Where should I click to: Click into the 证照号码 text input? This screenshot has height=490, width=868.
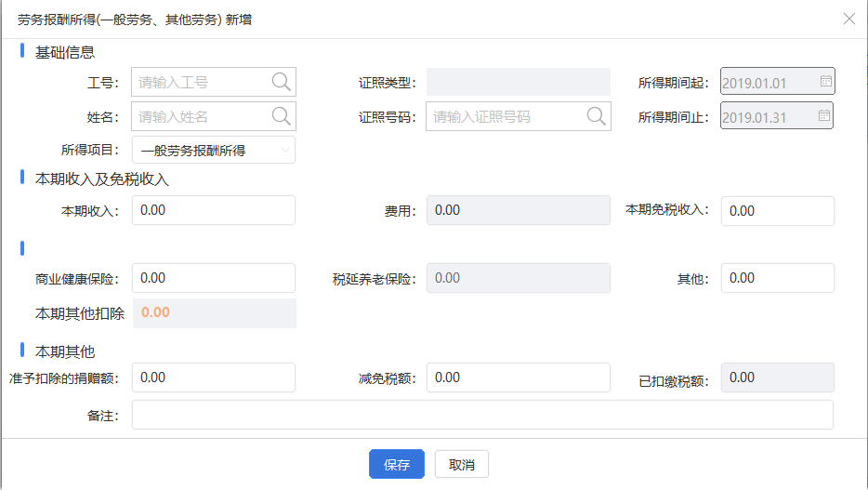506,116
